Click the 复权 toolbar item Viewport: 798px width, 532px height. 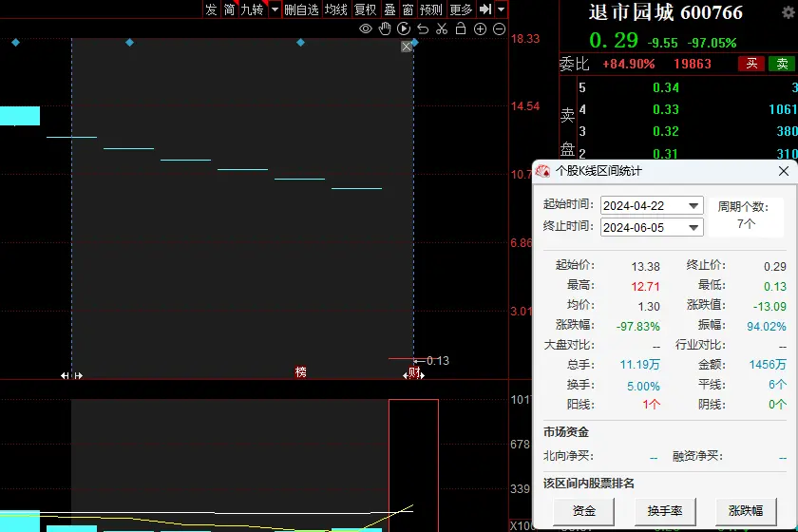[365, 9]
